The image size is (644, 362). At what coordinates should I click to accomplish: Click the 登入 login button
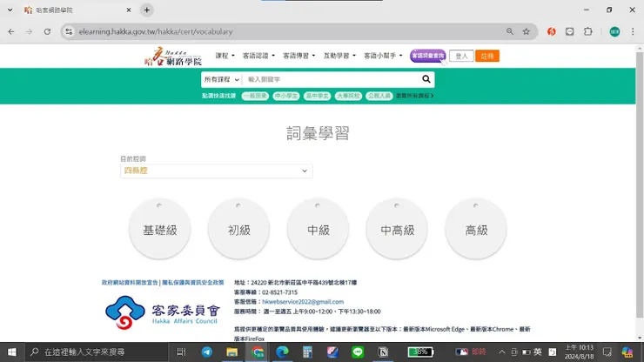[461, 56]
